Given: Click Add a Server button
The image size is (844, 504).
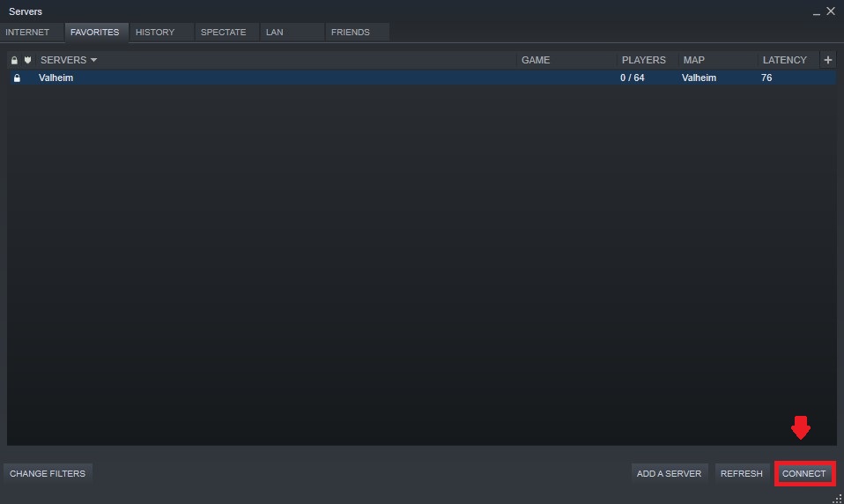Looking at the screenshot, I should point(669,474).
